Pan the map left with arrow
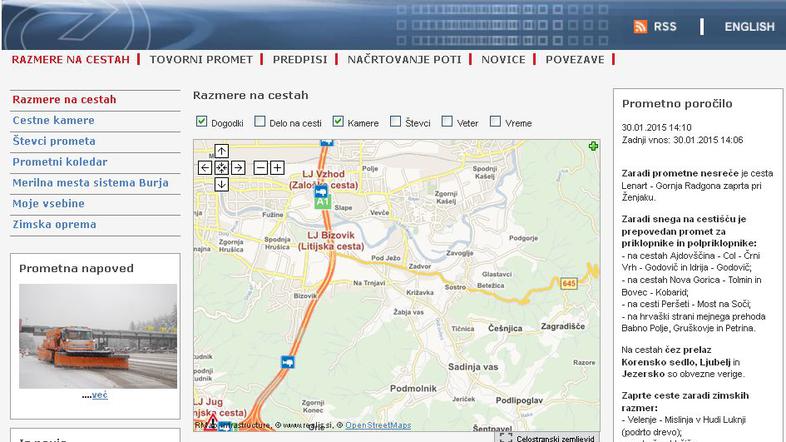Viewport: 786px width, 442px height. pos(205,168)
